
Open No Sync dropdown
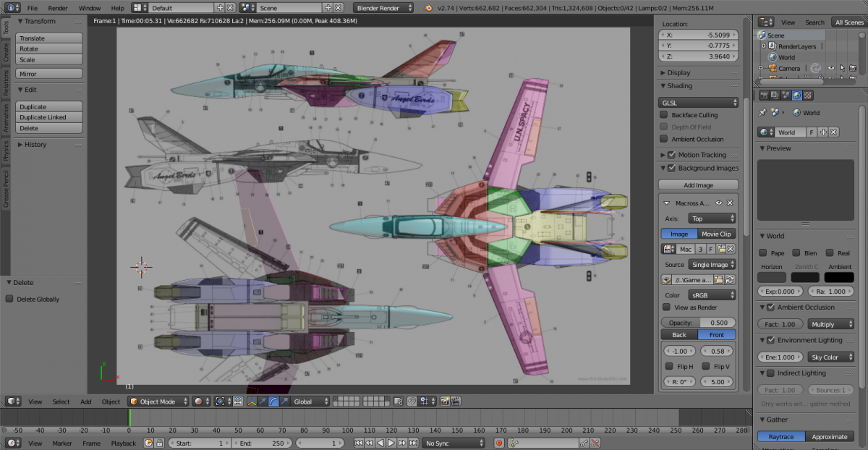454,443
